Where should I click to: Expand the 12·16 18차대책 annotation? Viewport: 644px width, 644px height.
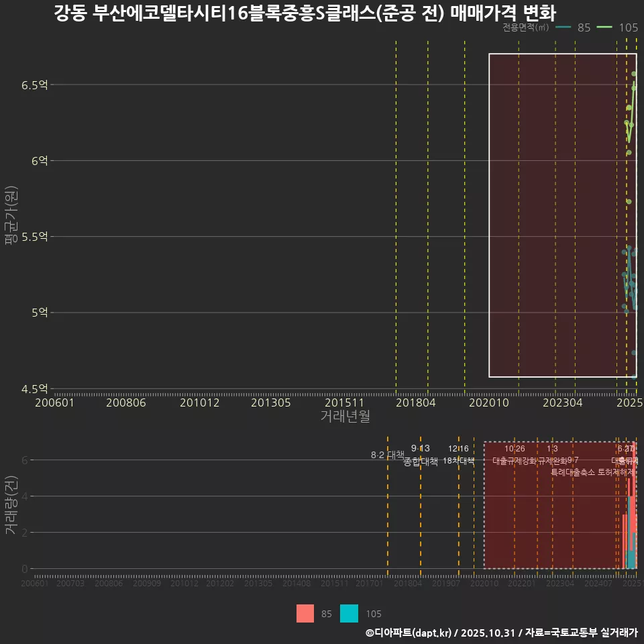pos(460,454)
